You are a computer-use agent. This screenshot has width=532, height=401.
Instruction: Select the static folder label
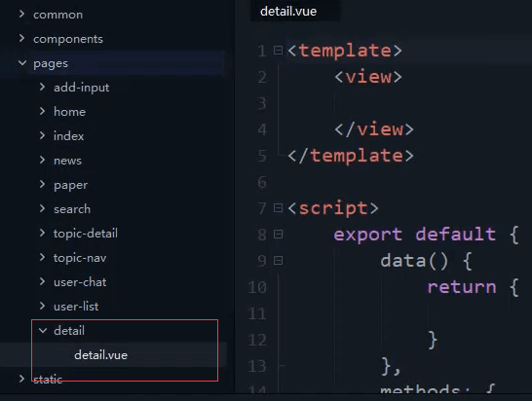[x=48, y=380]
